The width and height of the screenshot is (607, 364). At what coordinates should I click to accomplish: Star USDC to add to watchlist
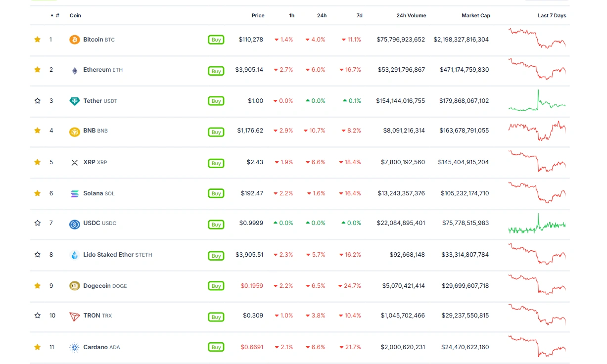coord(38,223)
